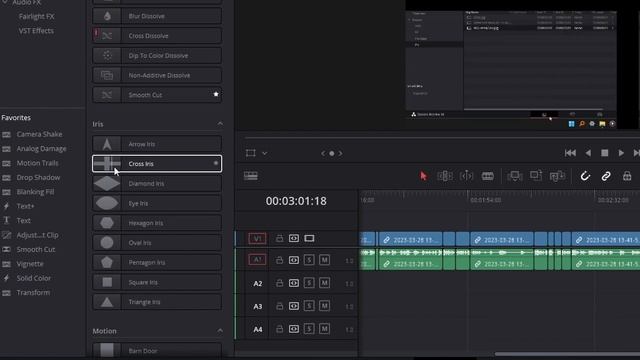Choose the Pentagon Iris transition

coord(157,262)
